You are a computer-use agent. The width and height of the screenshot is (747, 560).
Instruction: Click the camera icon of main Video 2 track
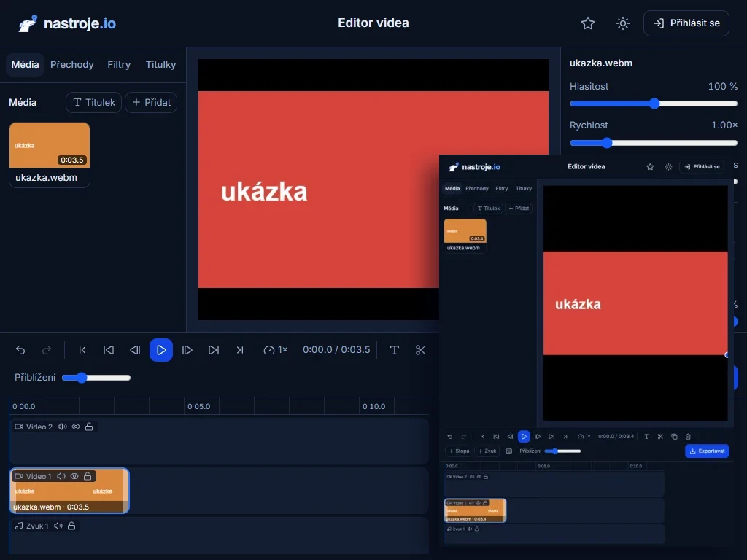click(19, 427)
